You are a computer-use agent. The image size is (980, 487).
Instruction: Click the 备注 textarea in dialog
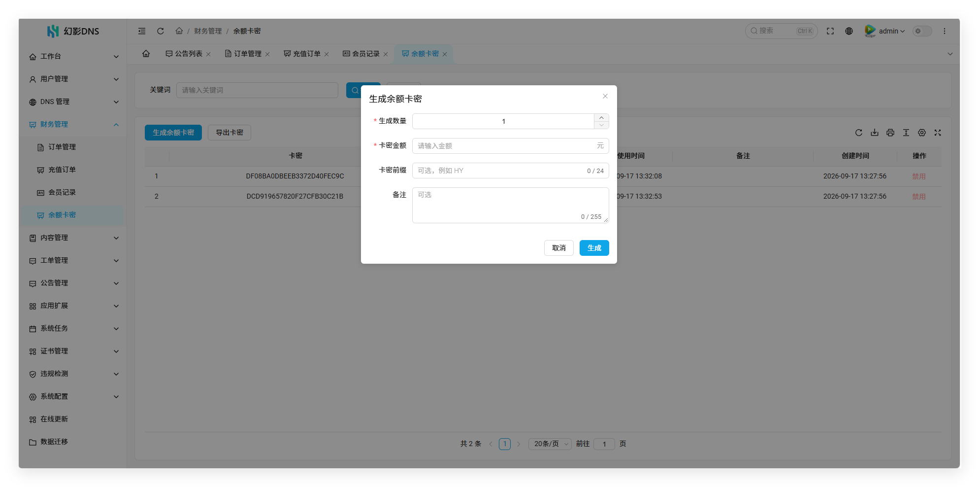(511, 205)
